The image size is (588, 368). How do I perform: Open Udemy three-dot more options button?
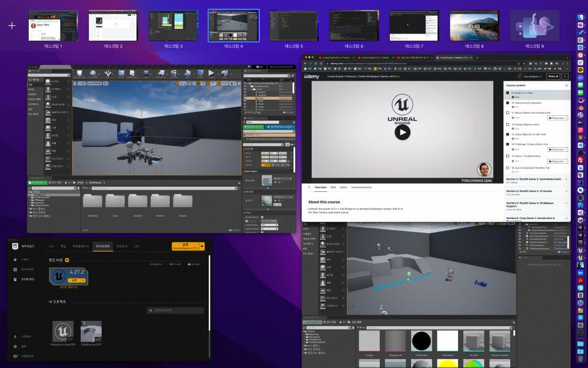click(564, 76)
